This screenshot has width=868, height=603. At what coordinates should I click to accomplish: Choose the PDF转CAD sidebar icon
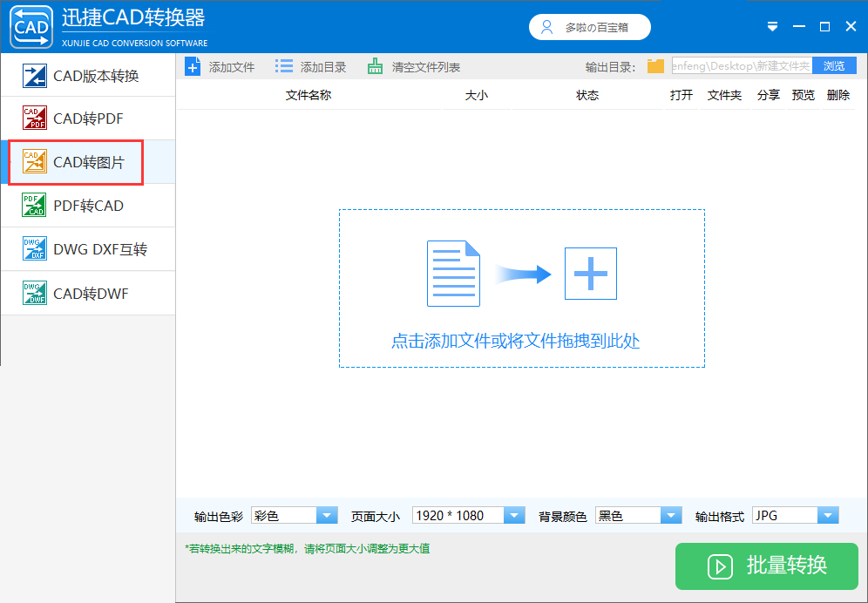pyautogui.click(x=34, y=205)
